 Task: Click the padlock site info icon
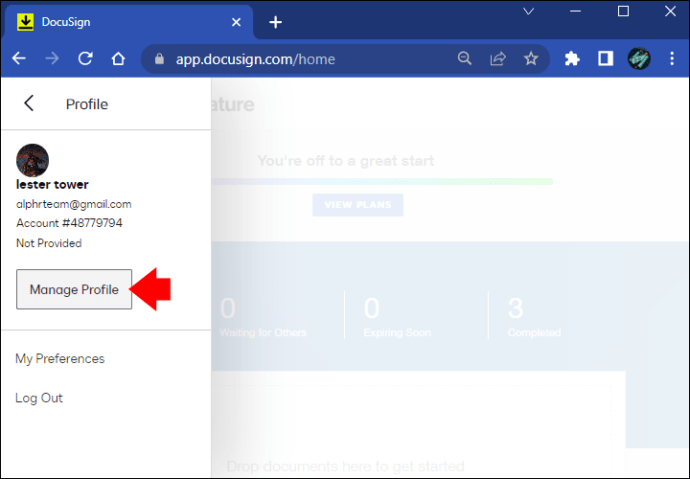(x=159, y=59)
